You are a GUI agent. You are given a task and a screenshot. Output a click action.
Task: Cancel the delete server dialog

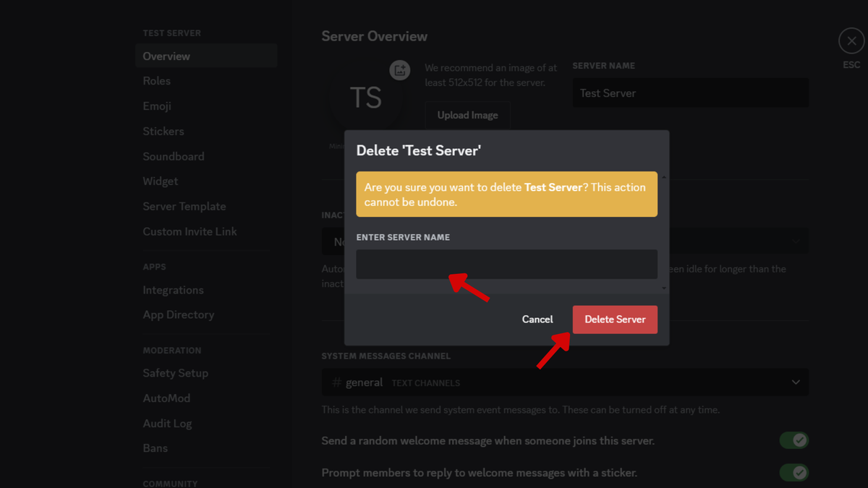point(537,320)
